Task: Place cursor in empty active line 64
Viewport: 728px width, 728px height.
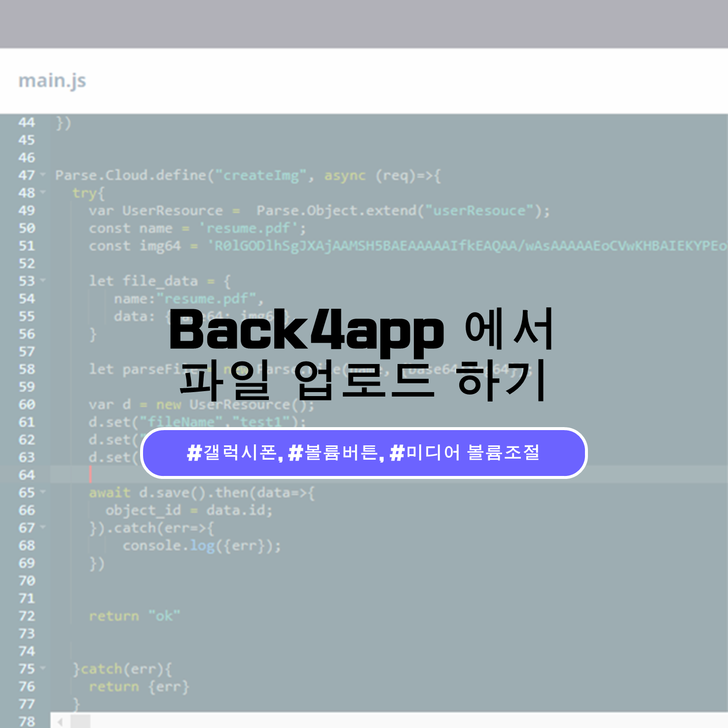Action: coord(389,474)
